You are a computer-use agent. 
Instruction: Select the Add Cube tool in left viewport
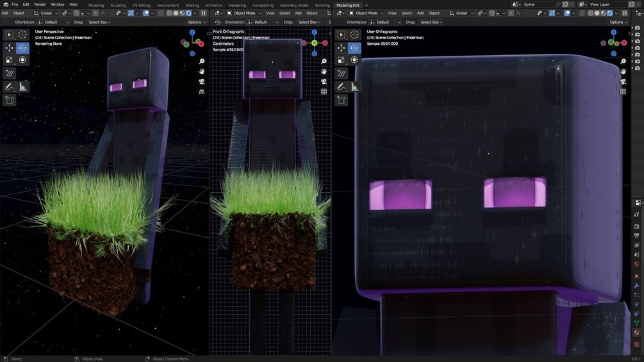10,100
